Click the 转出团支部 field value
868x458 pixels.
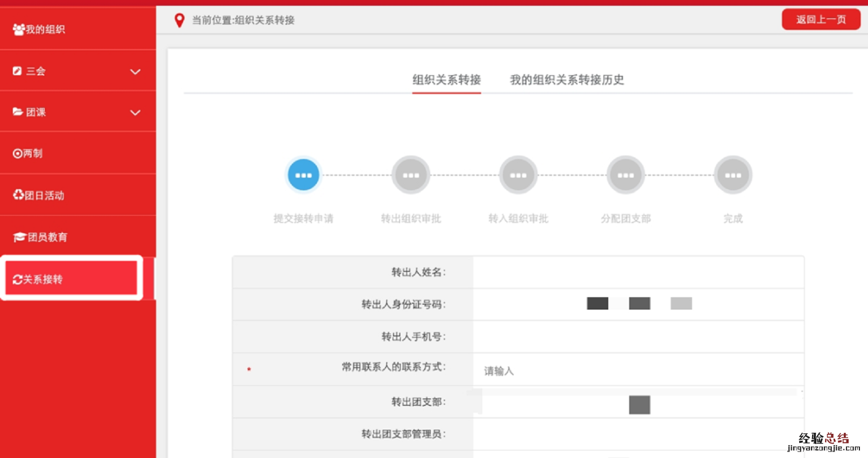639,404
